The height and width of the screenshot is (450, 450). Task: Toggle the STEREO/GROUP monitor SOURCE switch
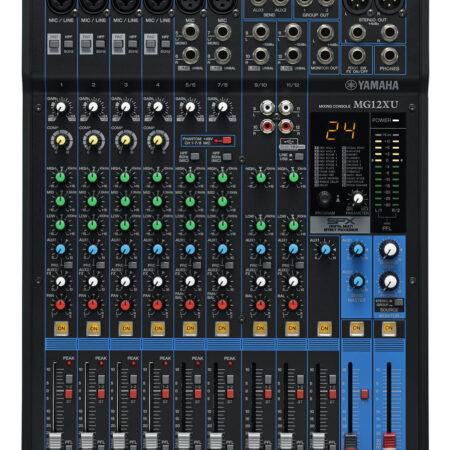[398, 303]
